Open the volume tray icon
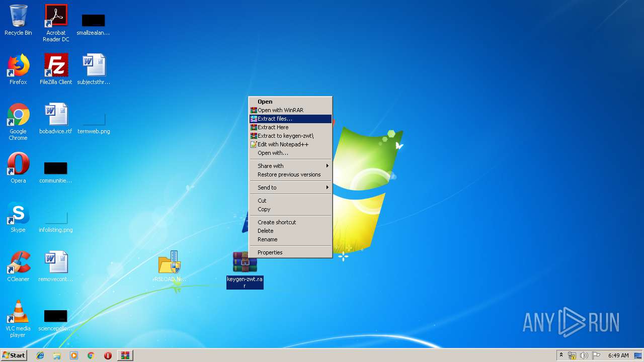 click(584, 355)
